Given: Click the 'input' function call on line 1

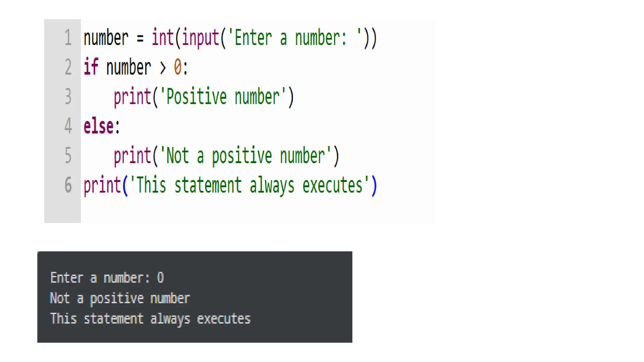Looking at the screenshot, I should coord(200,38).
